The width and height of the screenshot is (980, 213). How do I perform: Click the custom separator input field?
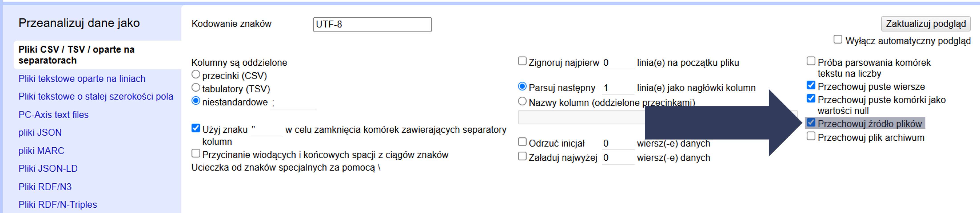pos(293,103)
